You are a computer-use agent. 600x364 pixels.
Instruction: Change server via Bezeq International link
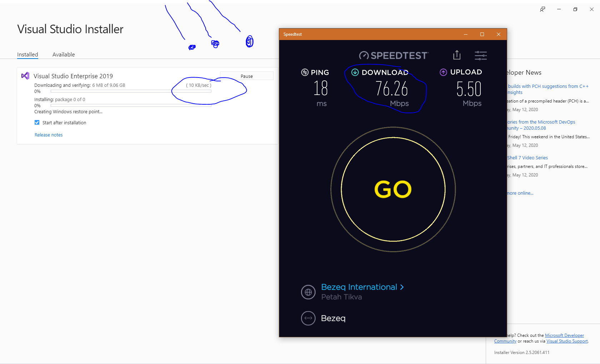click(359, 287)
